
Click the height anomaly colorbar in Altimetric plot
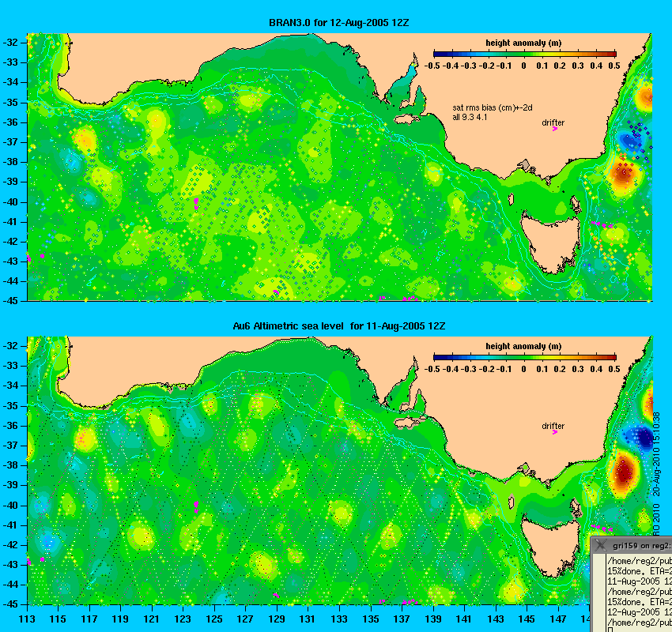[x=525, y=358]
